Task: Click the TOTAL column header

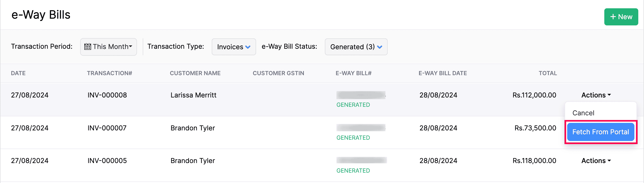Action: click(547, 73)
